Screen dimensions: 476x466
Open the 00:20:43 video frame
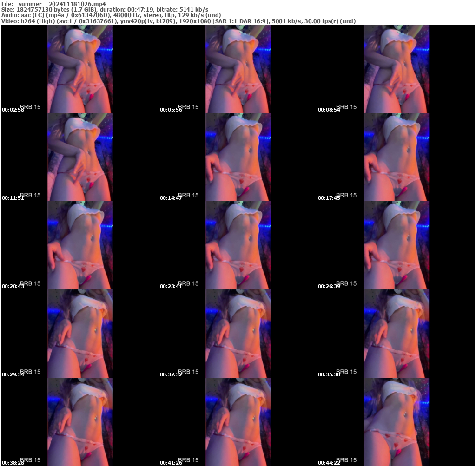79,245
